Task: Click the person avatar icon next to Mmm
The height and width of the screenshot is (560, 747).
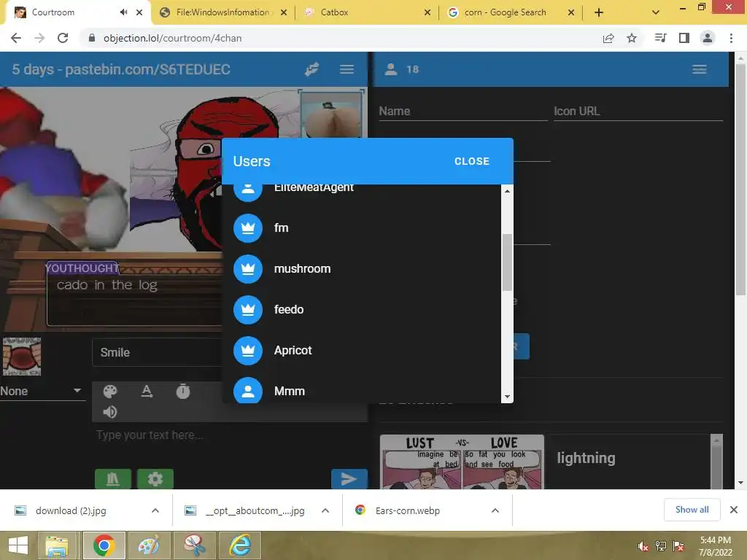Action: (x=248, y=391)
